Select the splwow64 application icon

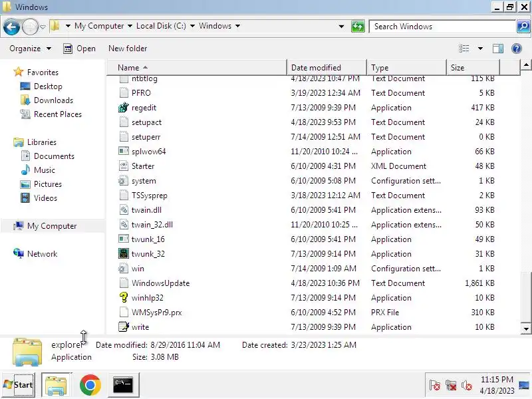point(124,152)
